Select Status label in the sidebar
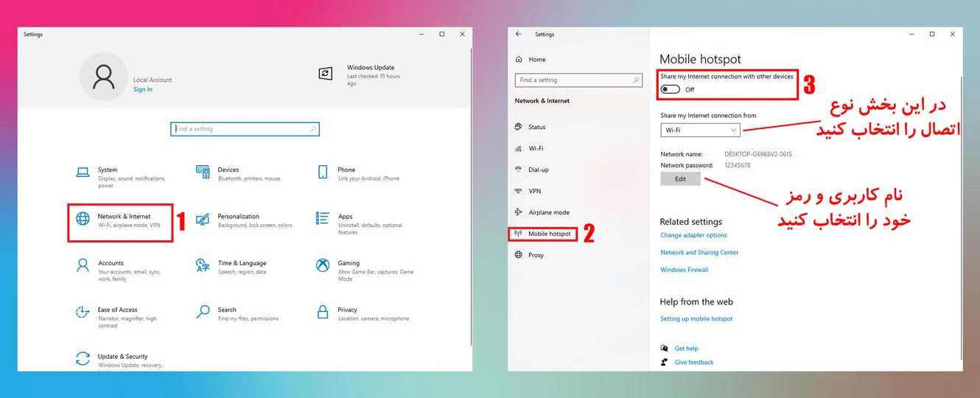This screenshot has height=398, width=980. (x=537, y=127)
